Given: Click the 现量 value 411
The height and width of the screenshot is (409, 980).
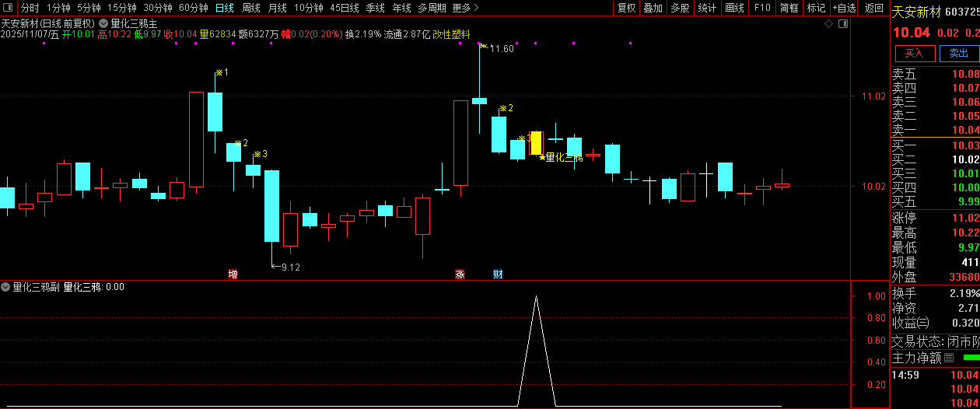Looking at the screenshot, I should pyautogui.click(x=970, y=262).
